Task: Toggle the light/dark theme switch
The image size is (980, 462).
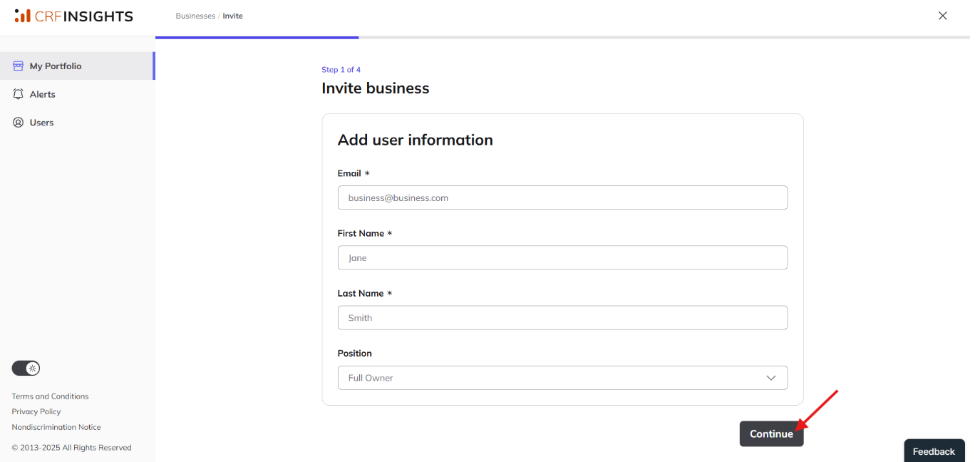Action: 26,369
